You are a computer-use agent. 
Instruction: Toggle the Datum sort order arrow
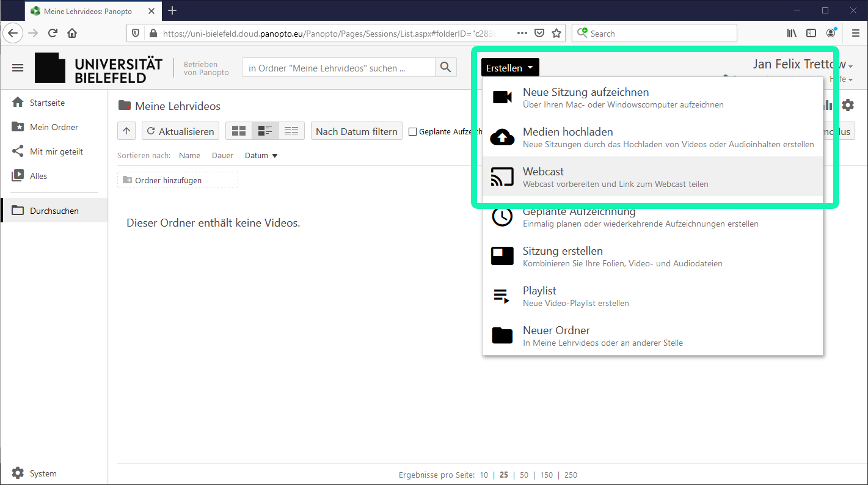tap(275, 156)
